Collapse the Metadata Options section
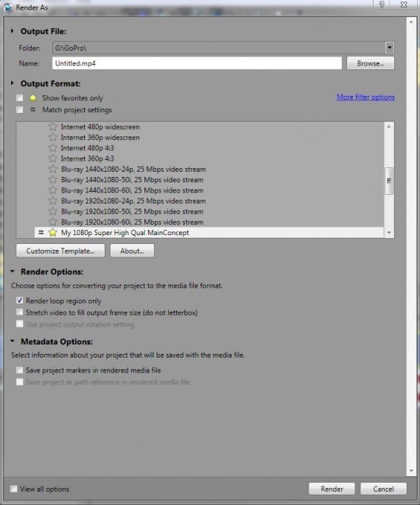 coord(13,341)
